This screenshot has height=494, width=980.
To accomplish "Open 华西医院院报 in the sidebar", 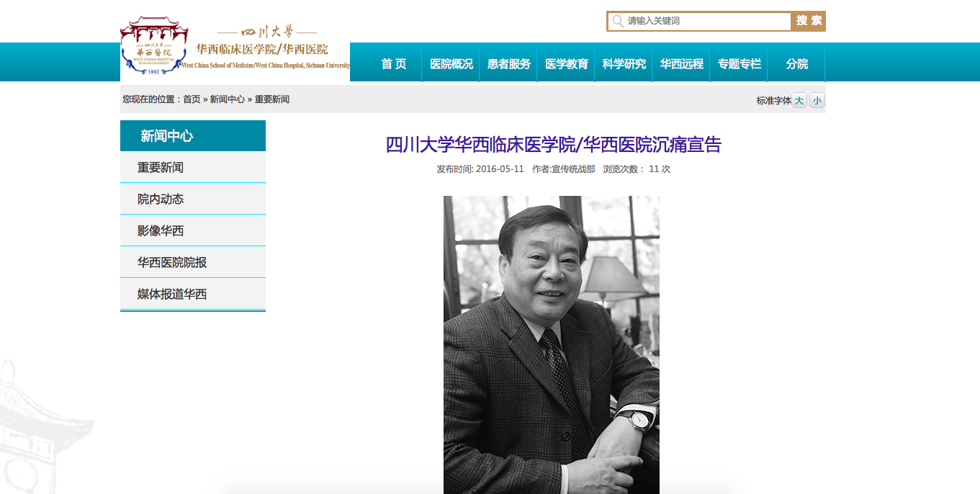I will (193, 262).
